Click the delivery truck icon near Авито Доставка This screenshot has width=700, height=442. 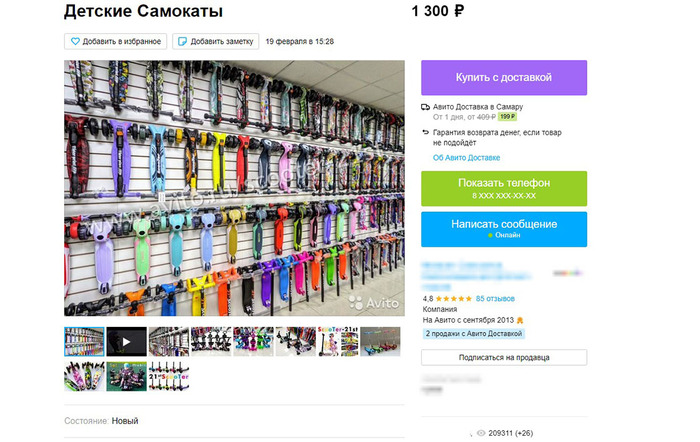click(x=425, y=107)
